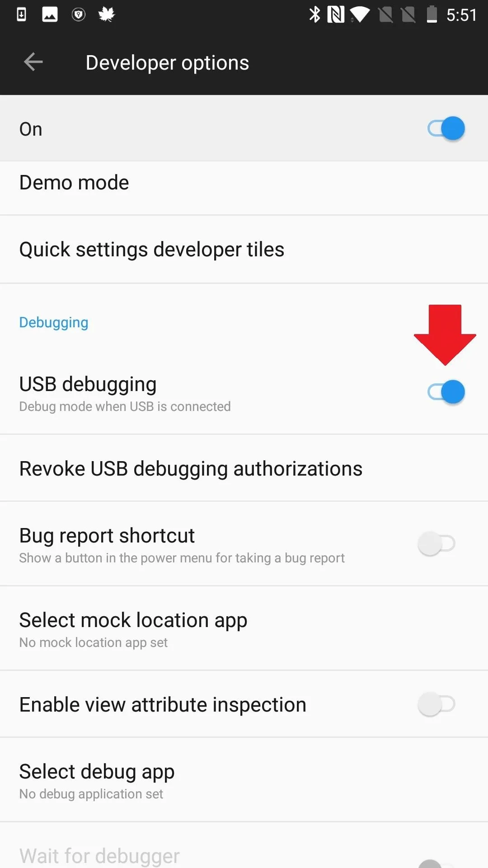Open Select debug app chooser

pyautogui.click(x=244, y=780)
